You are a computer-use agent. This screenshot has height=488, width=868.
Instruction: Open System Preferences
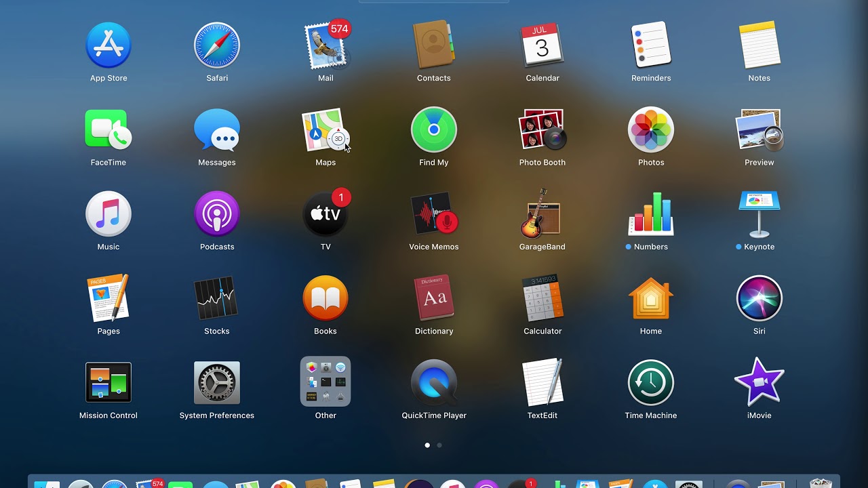pyautogui.click(x=217, y=382)
